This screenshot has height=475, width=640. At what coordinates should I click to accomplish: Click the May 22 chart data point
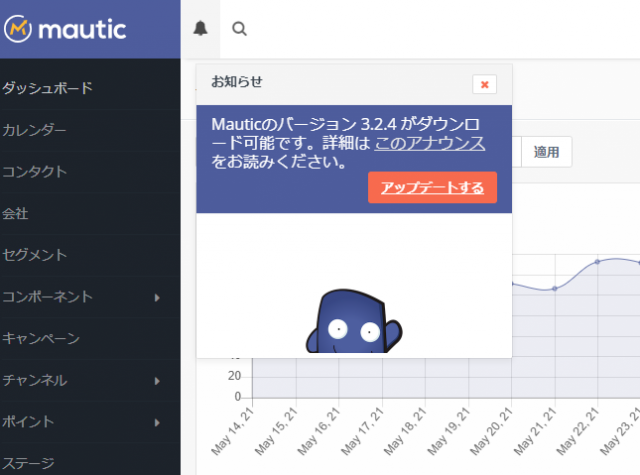click(x=597, y=262)
